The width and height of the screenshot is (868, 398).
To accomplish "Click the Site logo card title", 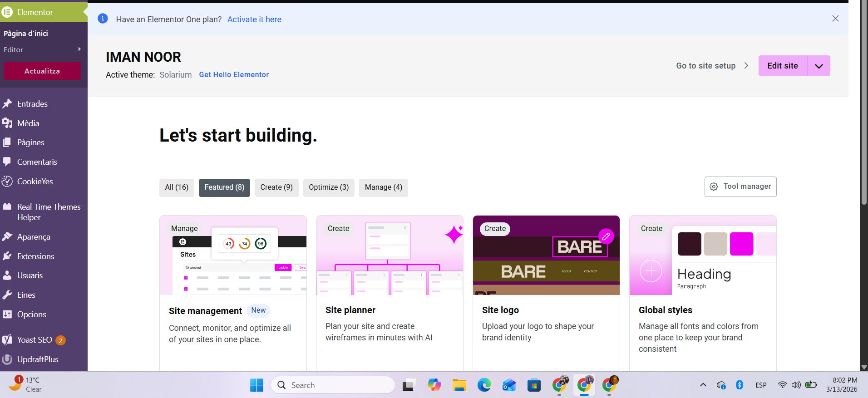I will coord(500,310).
